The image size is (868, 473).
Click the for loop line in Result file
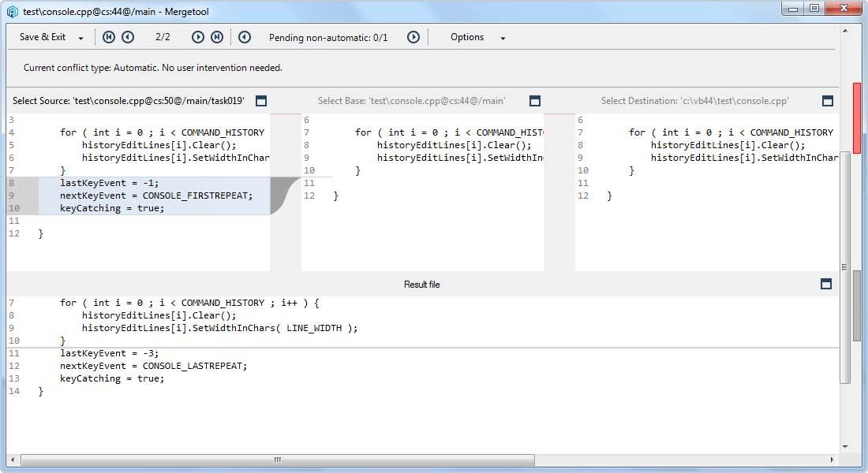190,303
